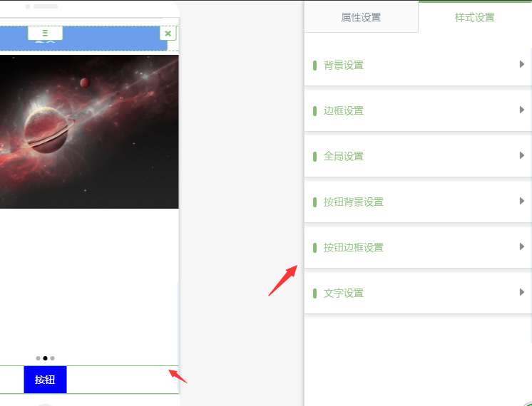Open the 背景设置 section label

click(343, 65)
